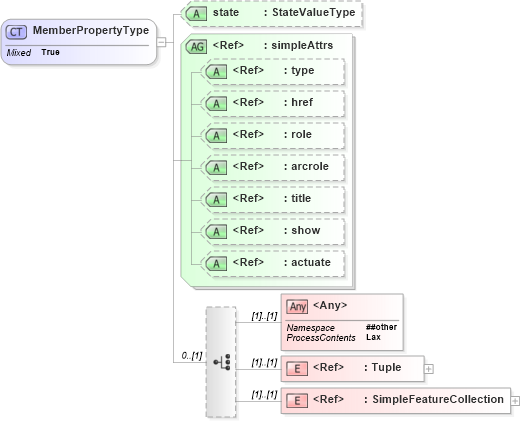Select the simpleAttrs reference label
Viewport: 520px width, 421px height.
[x=302, y=45]
